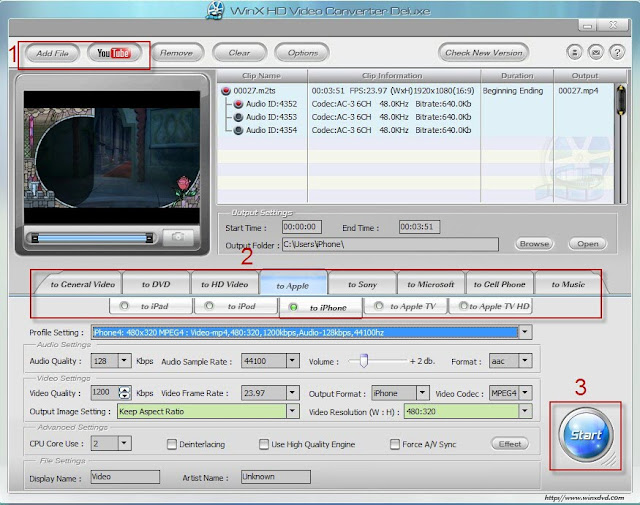Select Audio ID:4354 track radio
640x505 pixels.
[x=238, y=130]
